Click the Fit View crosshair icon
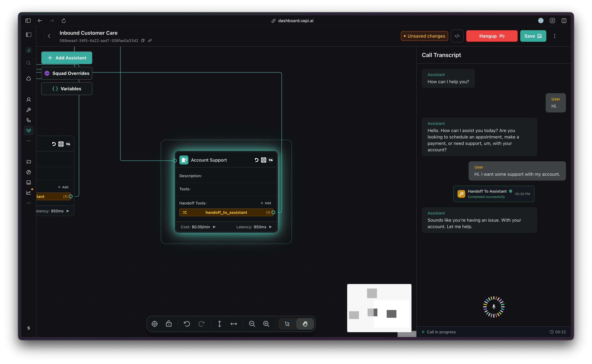Viewport: 592px width, 364px height. click(154, 324)
